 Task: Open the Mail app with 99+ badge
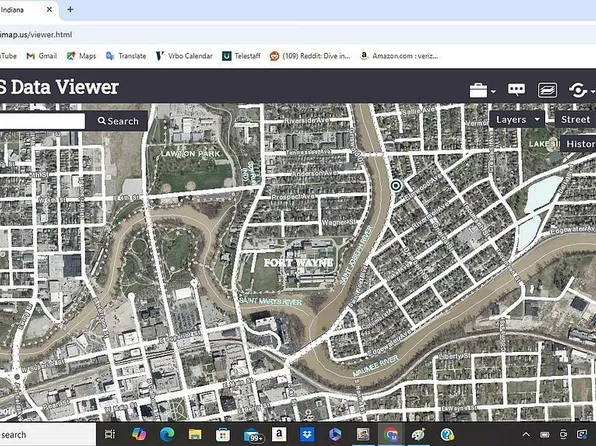(253, 435)
